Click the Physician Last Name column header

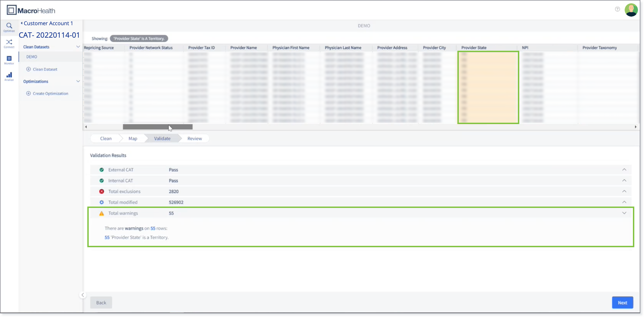[x=343, y=48]
